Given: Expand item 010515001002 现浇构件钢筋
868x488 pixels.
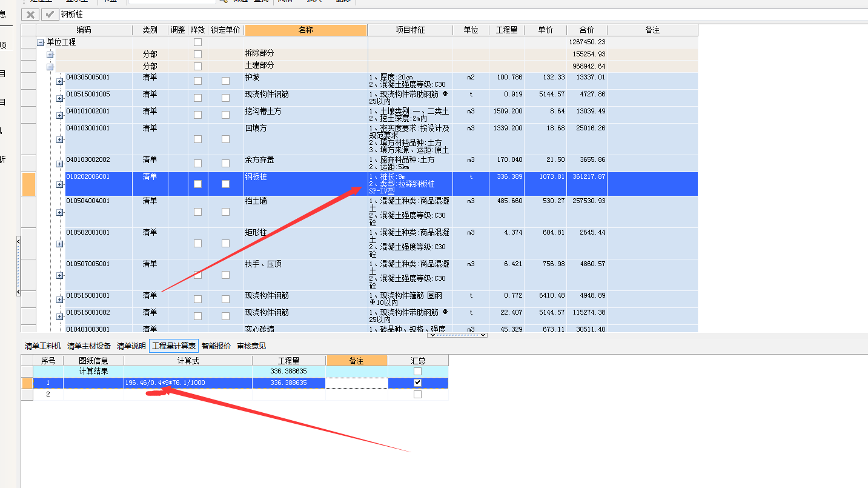Looking at the screenshot, I should pos(60,316).
